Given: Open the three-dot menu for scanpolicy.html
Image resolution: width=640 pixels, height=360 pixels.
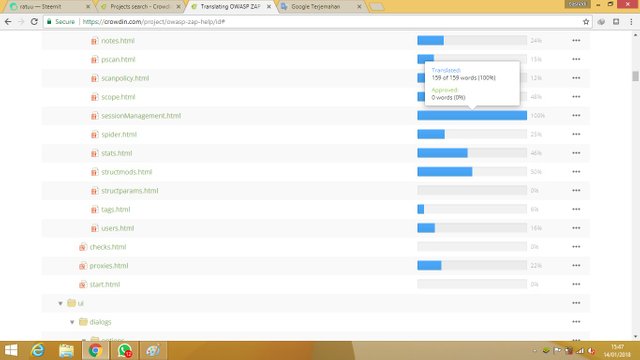Looking at the screenshot, I should click(x=576, y=78).
